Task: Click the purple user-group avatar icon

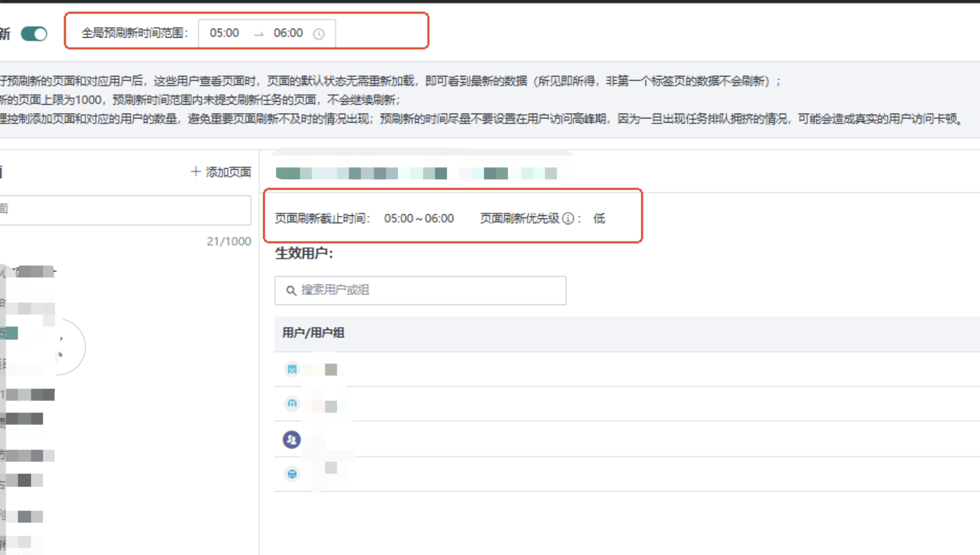Action: (292, 439)
